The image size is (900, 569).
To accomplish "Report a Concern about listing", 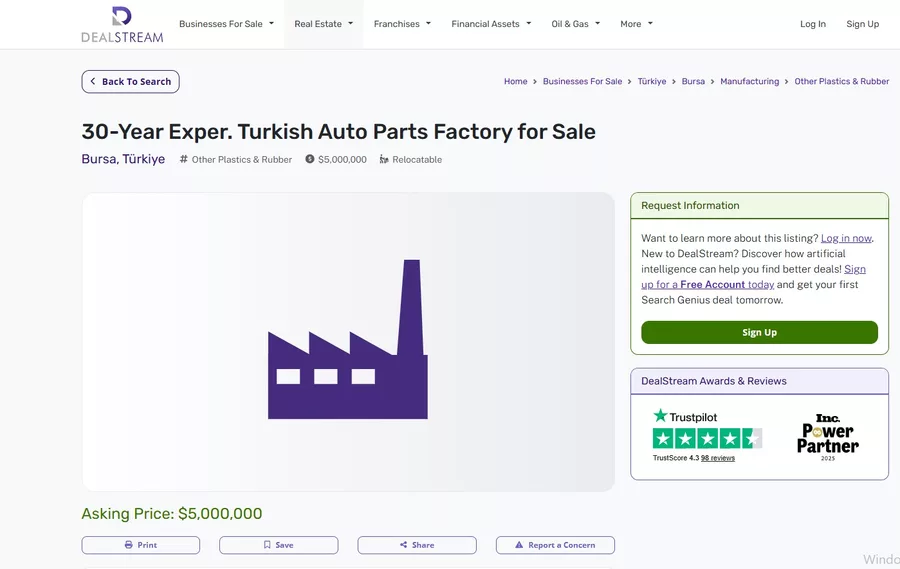I will coord(555,545).
